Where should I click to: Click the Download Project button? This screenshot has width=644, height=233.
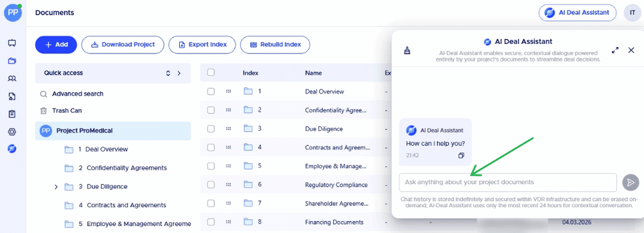click(123, 45)
